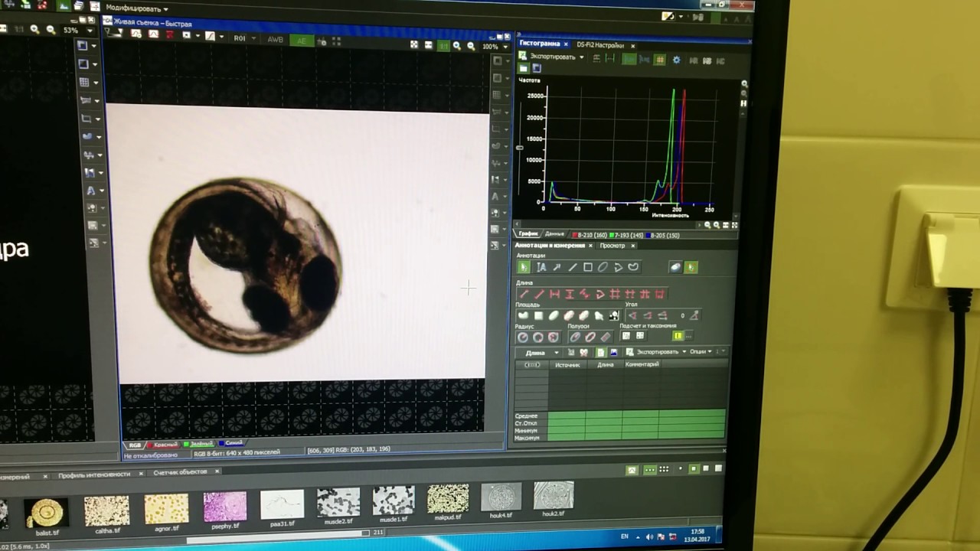Zoom out on the live image window
The image size is (980, 551).
471,46
